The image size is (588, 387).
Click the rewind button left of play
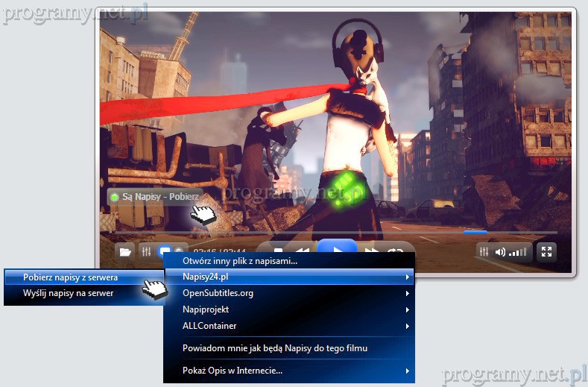click(x=301, y=252)
